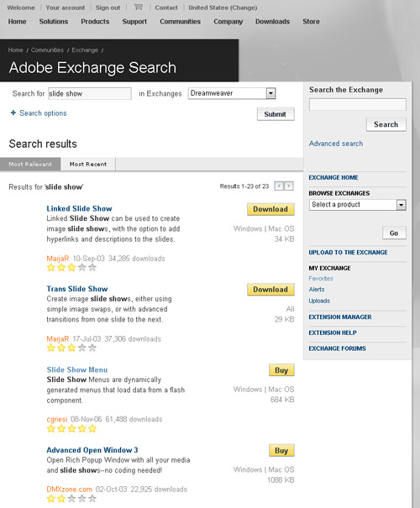Focus Search the Exchange input field

(x=358, y=105)
